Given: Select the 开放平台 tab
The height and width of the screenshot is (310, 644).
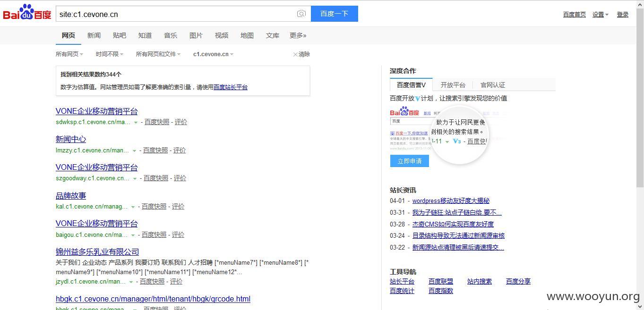Looking at the screenshot, I should click(x=453, y=85).
